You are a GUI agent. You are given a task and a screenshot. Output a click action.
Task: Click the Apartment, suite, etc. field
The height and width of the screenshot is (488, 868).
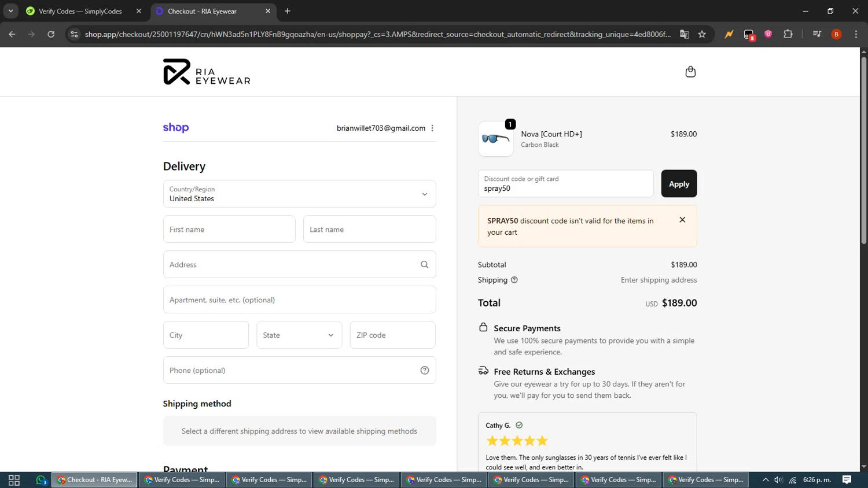coord(299,300)
